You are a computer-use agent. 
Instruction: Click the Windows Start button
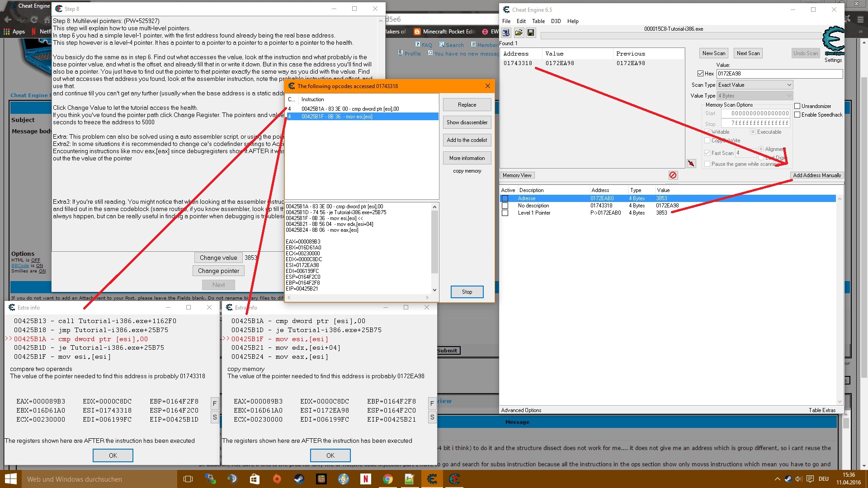pos(10,479)
